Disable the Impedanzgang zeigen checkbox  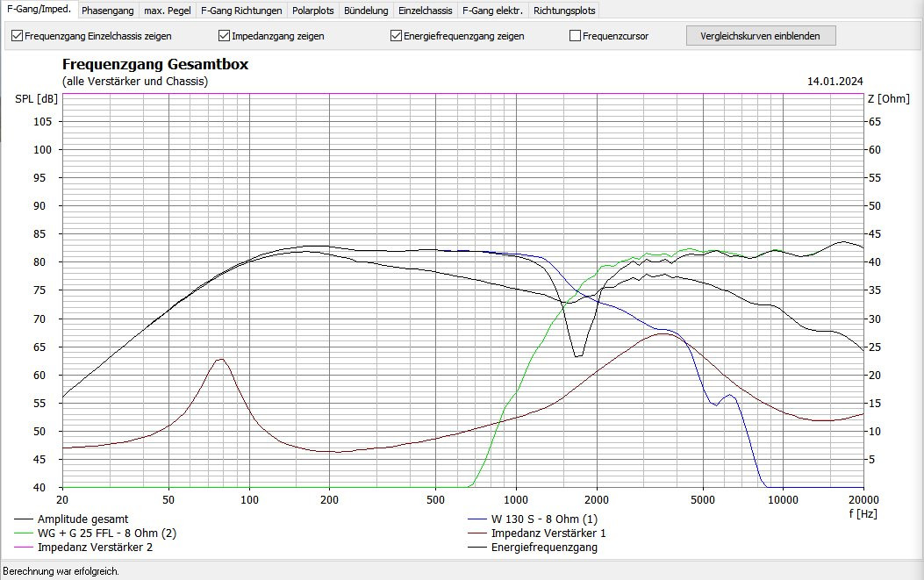click(224, 36)
